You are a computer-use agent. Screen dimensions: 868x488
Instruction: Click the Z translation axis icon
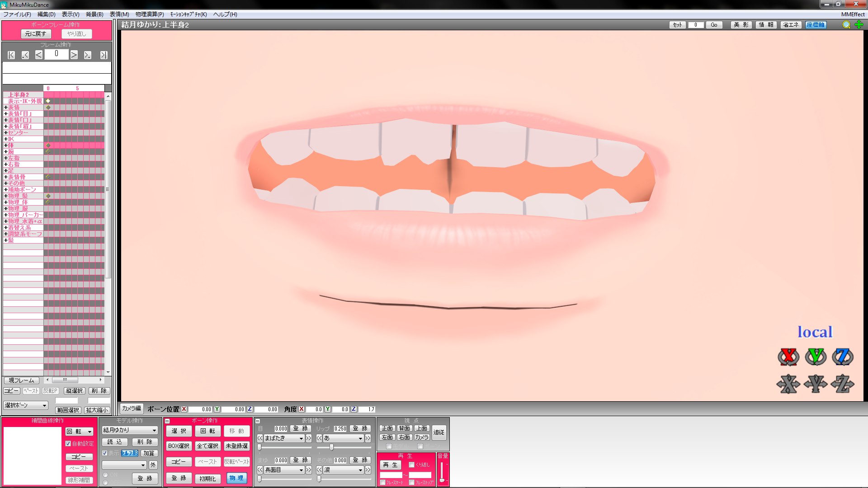click(841, 385)
